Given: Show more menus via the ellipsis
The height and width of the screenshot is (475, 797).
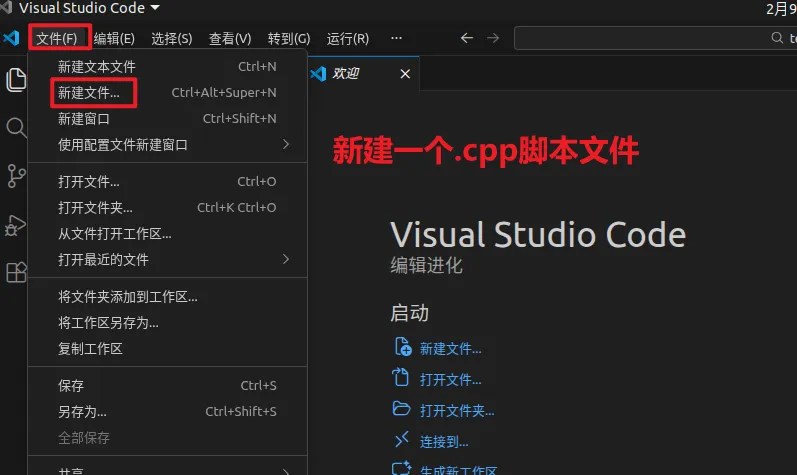Looking at the screenshot, I should coord(396,38).
